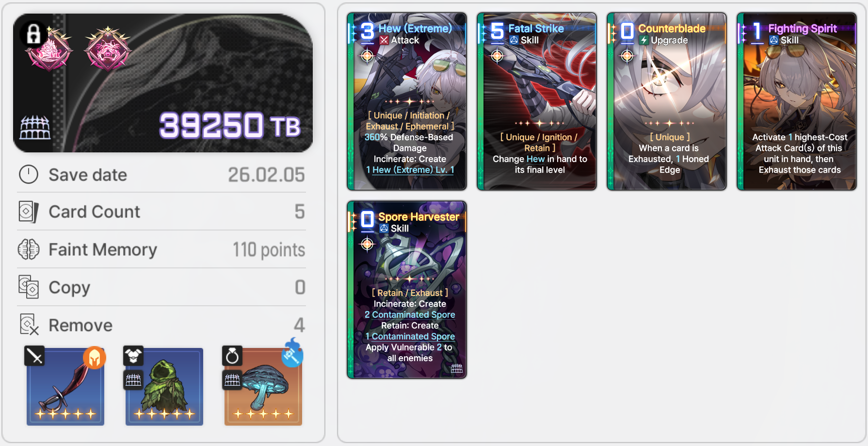
Task: Select the Fighting Spirit skill card
Action: point(797,101)
